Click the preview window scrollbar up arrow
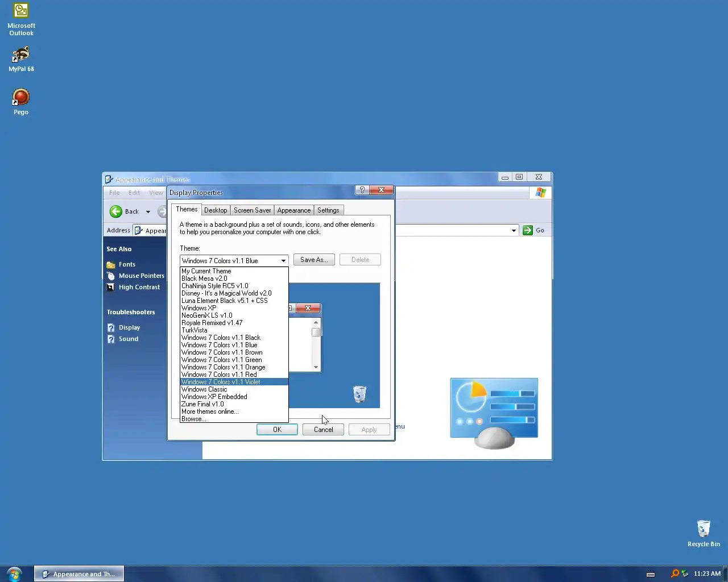The height and width of the screenshot is (582, 728). coord(316,322)
